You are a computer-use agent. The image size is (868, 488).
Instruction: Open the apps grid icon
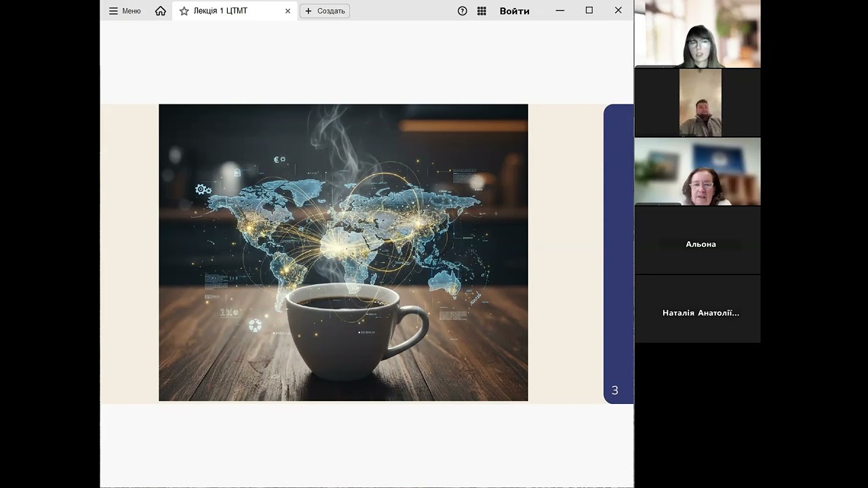(481, 11)
